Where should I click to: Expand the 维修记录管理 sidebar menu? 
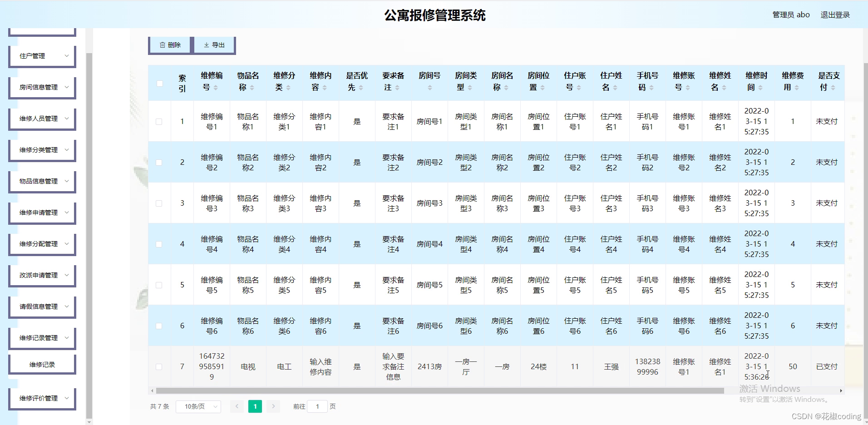tap(42, 337)
